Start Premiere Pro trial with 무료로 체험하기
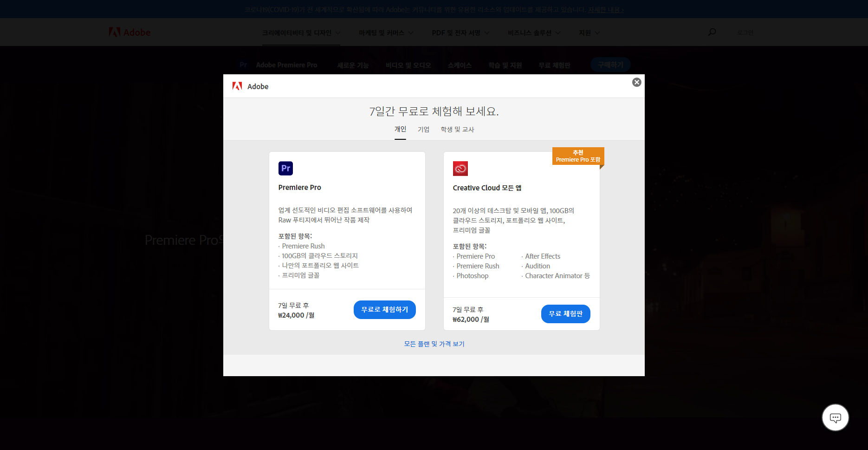 [384, 310]
